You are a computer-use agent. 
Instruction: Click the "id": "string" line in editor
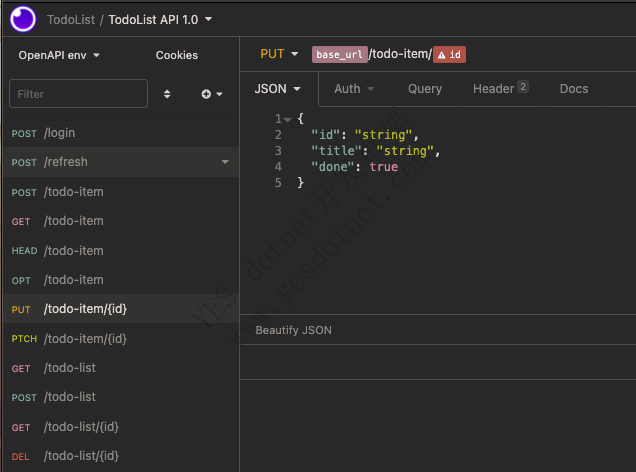coord(365,135)
